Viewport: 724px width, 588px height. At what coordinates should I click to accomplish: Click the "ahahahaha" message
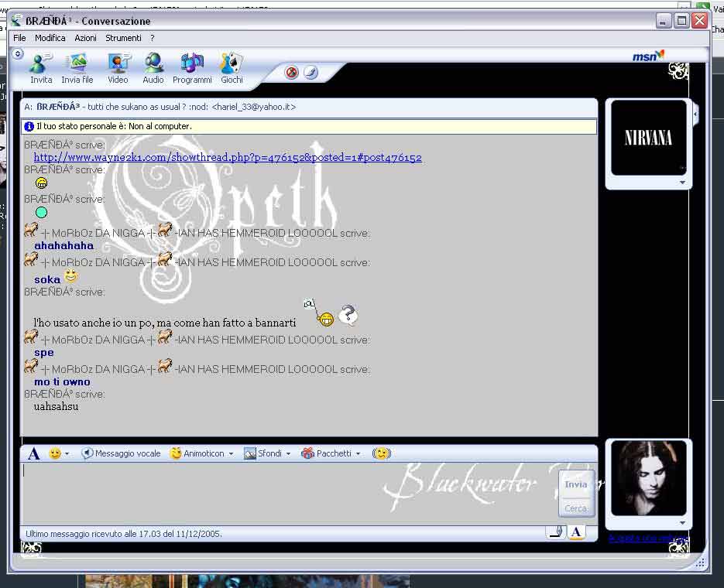(x=63, y=245)
